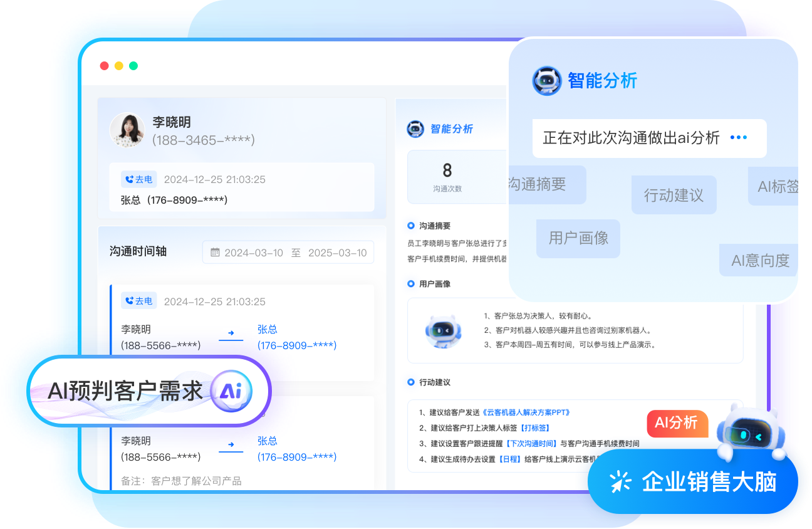
Task: Click the 沟通次数 counter card showing 8
Action: pos(447,177)
